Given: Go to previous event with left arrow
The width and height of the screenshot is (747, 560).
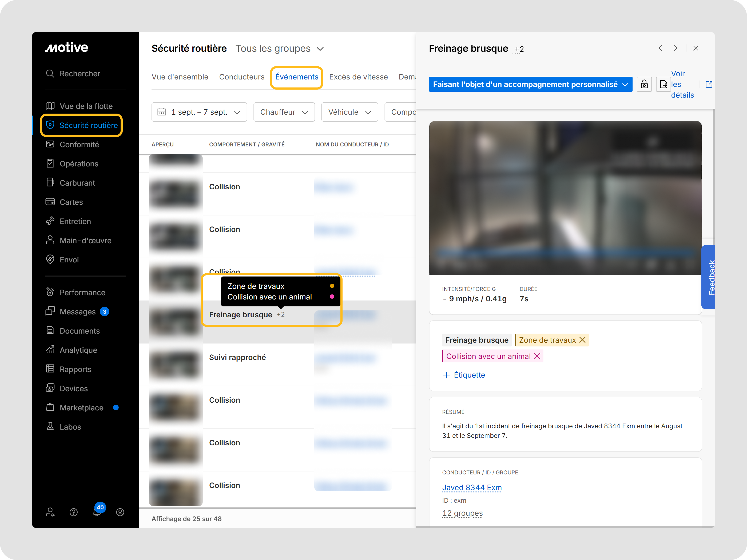Looking at the screenshot, I should click(x=660, y=48).
